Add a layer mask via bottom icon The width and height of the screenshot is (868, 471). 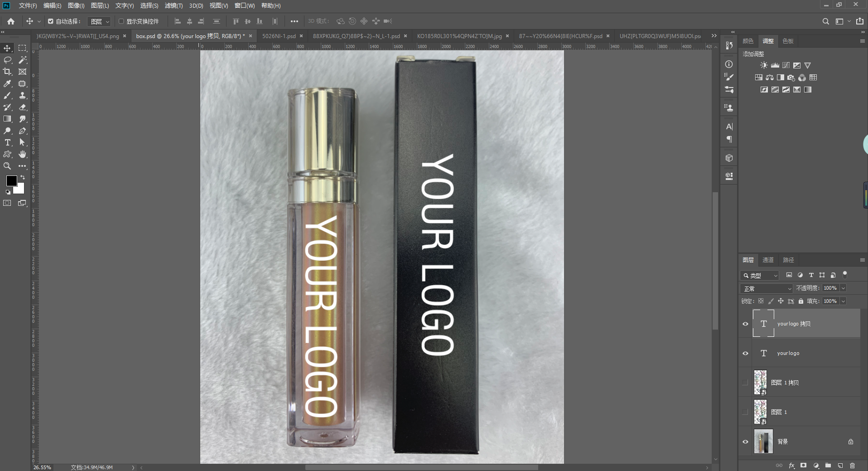tap(803, 466)
